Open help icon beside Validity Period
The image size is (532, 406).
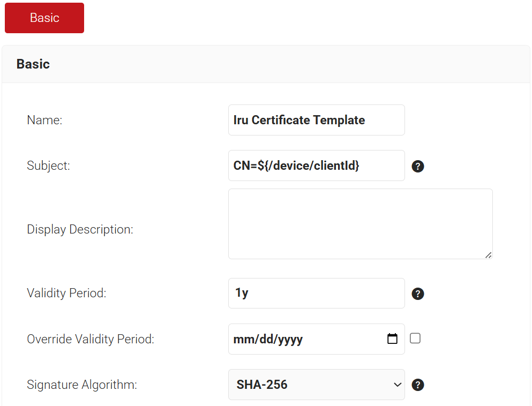(x=418, y=294)
